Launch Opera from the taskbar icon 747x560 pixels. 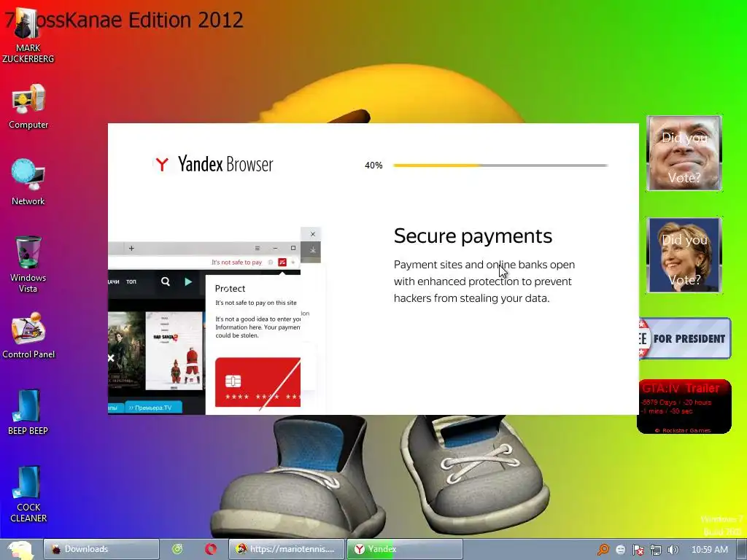click(211, 549)
